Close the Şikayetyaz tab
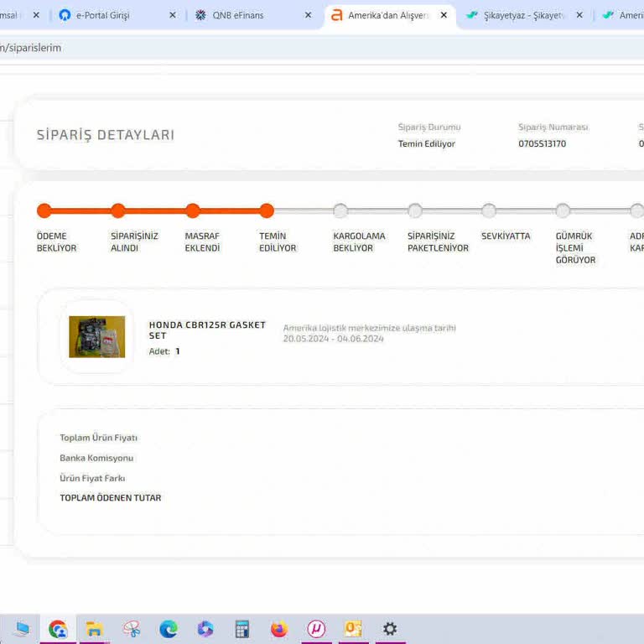The height and width of the screenshot is (644, 644). pyautogui.click(x=579, y=16)
